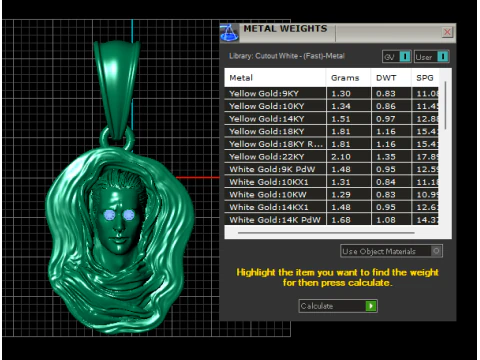480x360 pixels.
Task: Click the SPG column header
Action: coord(425,78)
